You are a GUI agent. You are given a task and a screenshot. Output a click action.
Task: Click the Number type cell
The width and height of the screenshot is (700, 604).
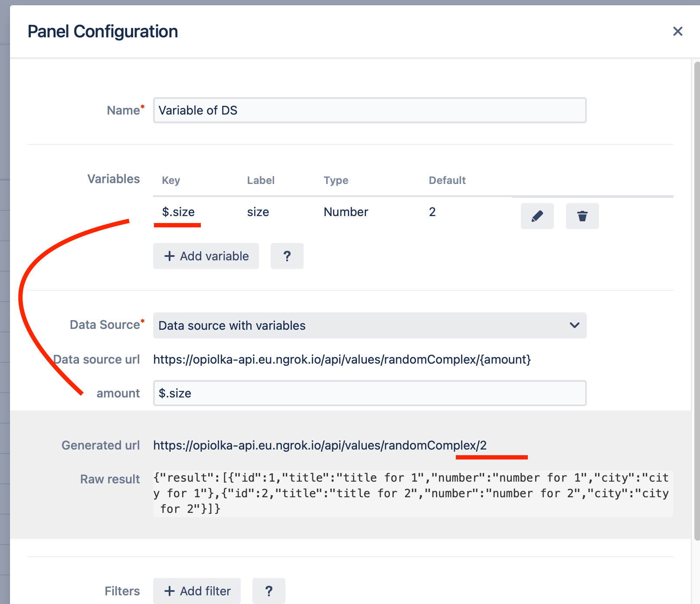pyautogui.click(x=346, y=212)
